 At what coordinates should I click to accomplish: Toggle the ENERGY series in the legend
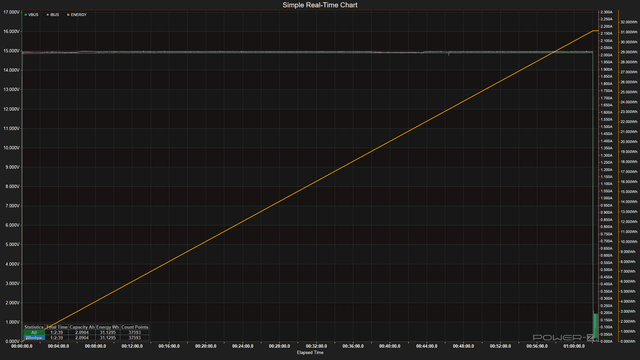coord(77,15)
